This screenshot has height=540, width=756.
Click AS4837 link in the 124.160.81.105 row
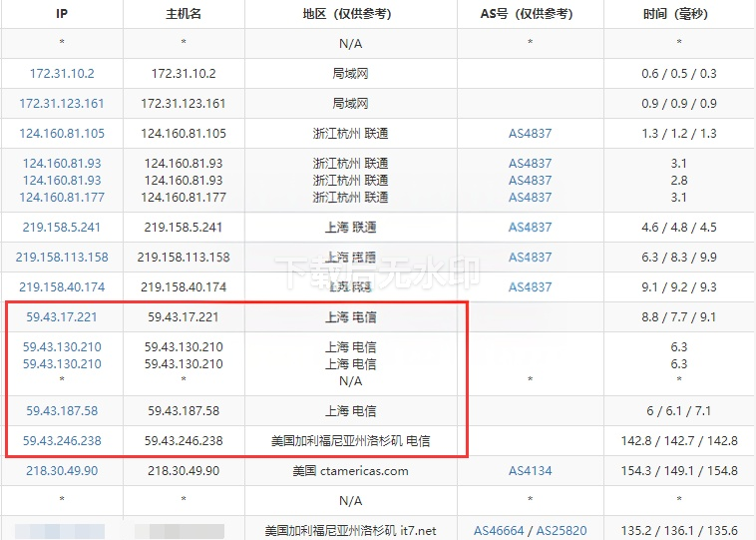coord(530,134)
